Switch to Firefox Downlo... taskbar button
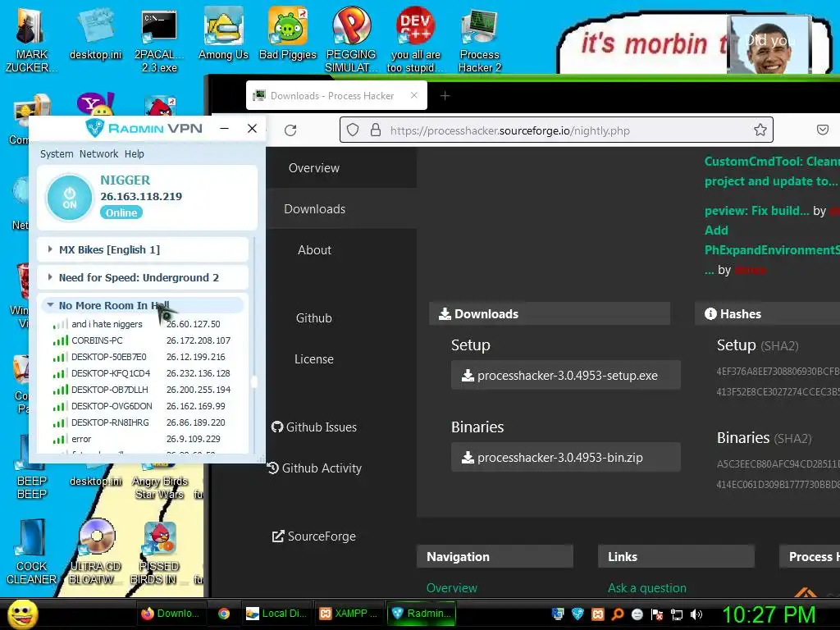Viewport: 840px width, 630px height. (x=170, y=614)
